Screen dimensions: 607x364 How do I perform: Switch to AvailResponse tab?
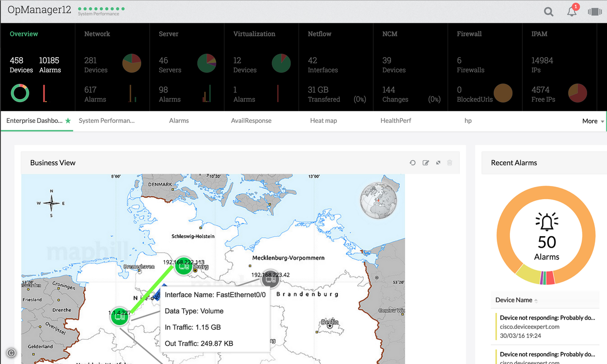click(x=251, y=121)
